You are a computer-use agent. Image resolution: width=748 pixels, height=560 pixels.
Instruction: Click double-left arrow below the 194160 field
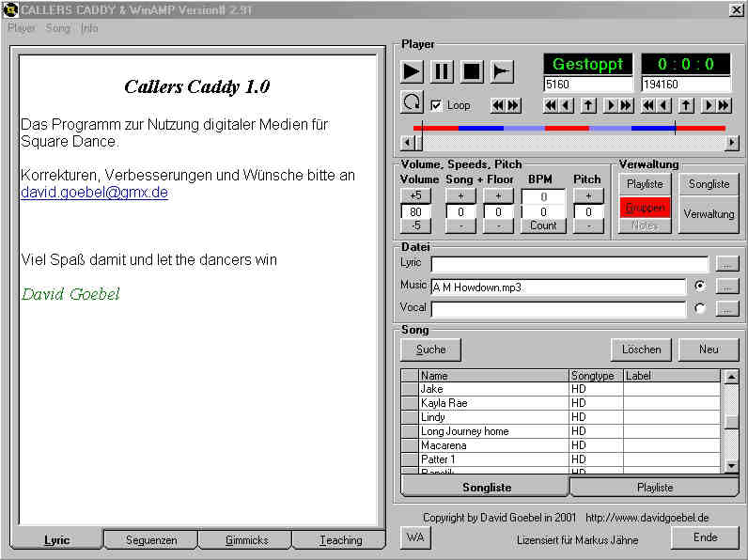648,105
